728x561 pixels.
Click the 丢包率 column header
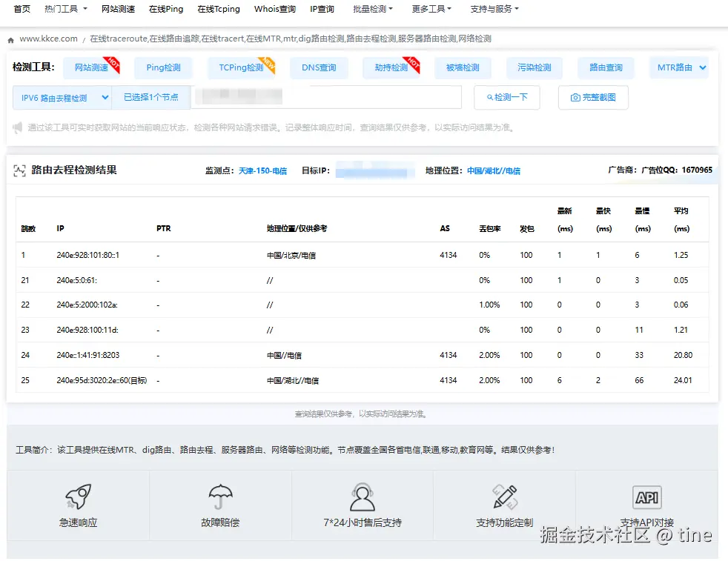tap(490, 229)
